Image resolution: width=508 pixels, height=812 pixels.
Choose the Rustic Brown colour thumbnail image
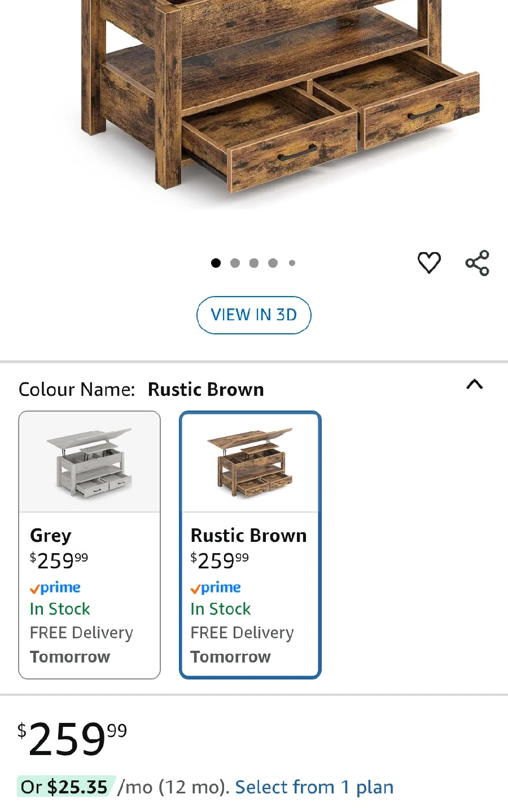pos(250,462)
